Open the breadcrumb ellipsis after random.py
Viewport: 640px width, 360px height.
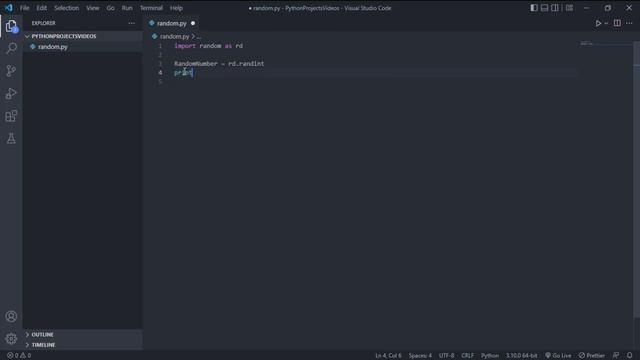[x=199, y=36]
